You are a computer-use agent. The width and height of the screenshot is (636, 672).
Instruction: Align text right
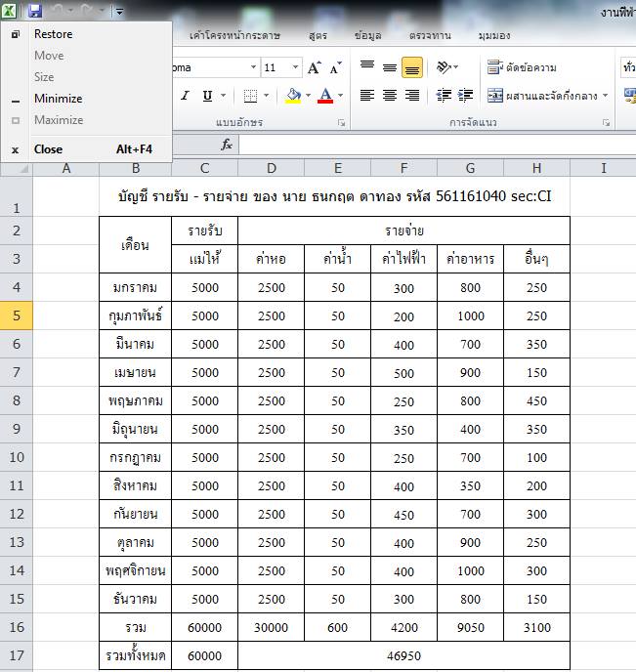point(412,95)
